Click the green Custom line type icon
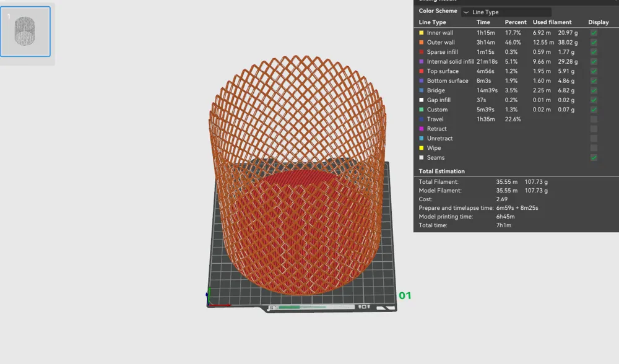This screenshot has height=364, width=619. [422, 110]
